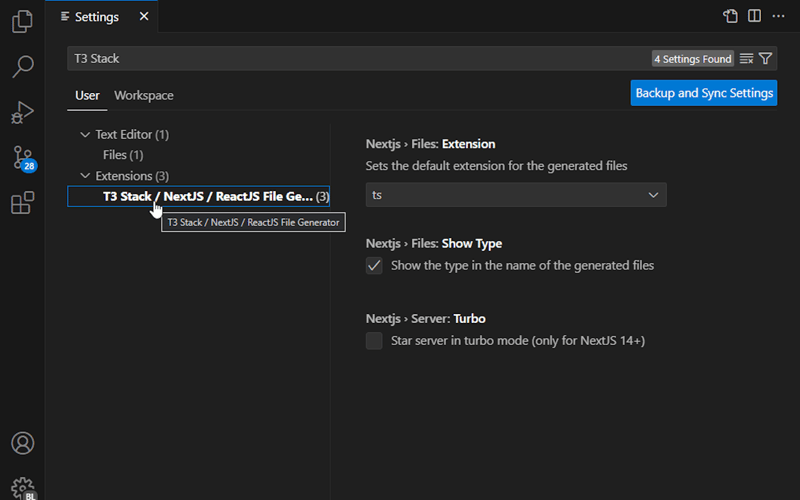
Task: Collapse the Extensions tree group
Action: (x=85, y=176)
